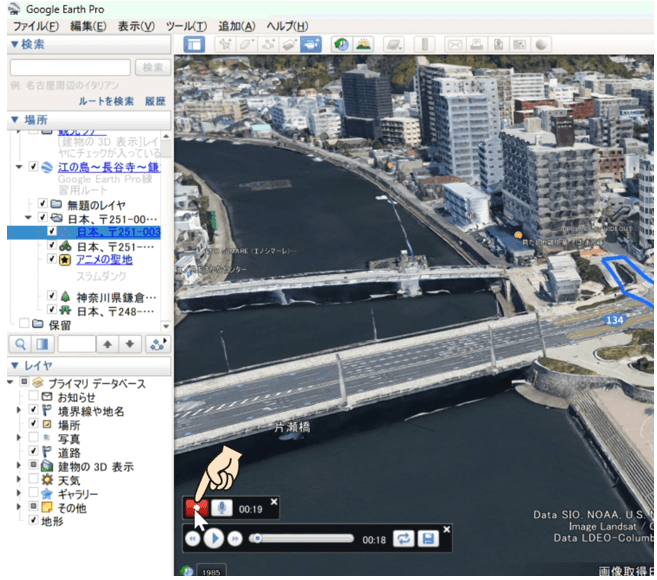Enable the 写真 layer checkbox
657x580 pixels.
(33, 438)
